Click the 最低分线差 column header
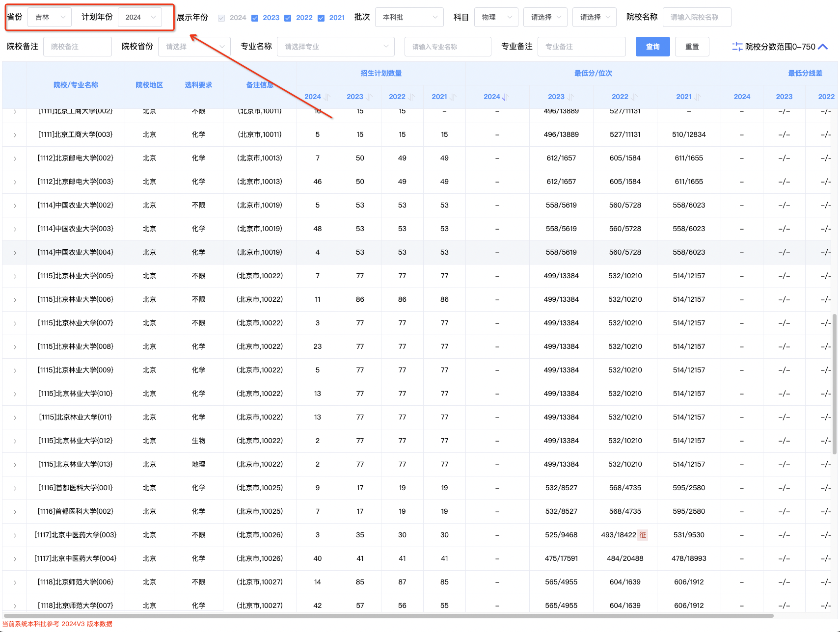This screenshot has width=840, height=632. (x=805, y=73)
